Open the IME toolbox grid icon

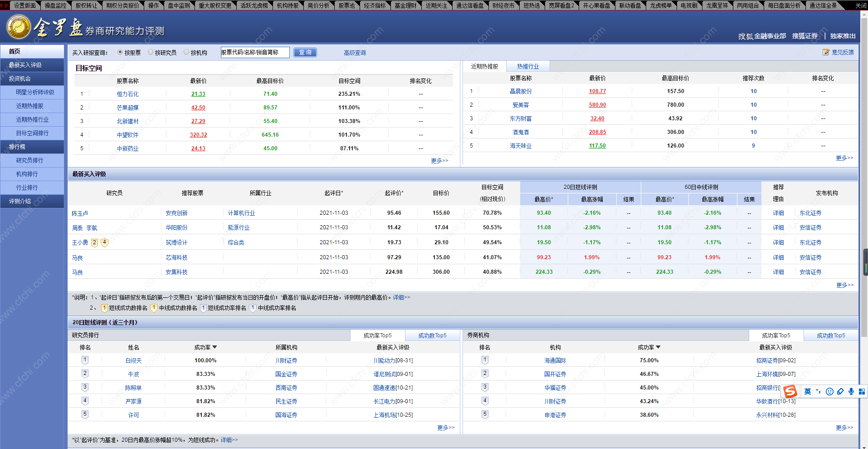(x=862, y=391)
